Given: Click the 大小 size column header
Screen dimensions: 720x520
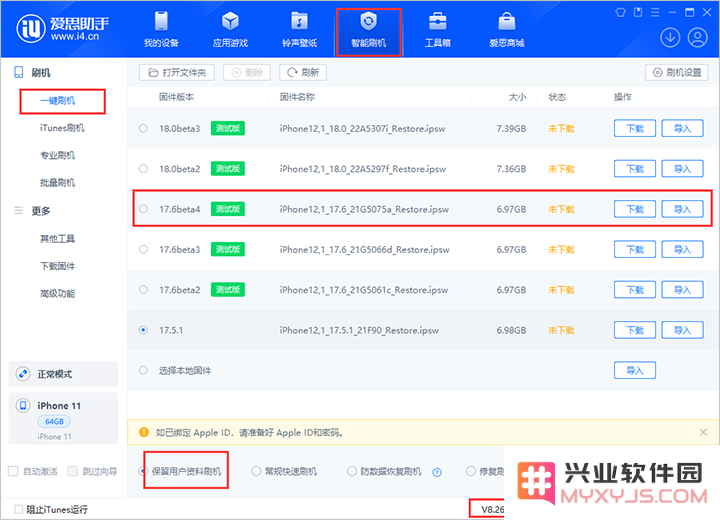Looking at the screenshot, I should click(x=517, y=97).
